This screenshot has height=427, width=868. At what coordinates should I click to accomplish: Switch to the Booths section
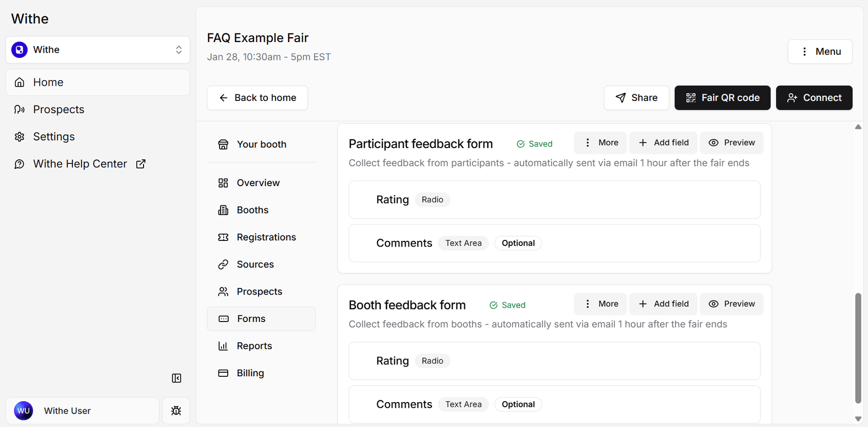pos(261,210)
